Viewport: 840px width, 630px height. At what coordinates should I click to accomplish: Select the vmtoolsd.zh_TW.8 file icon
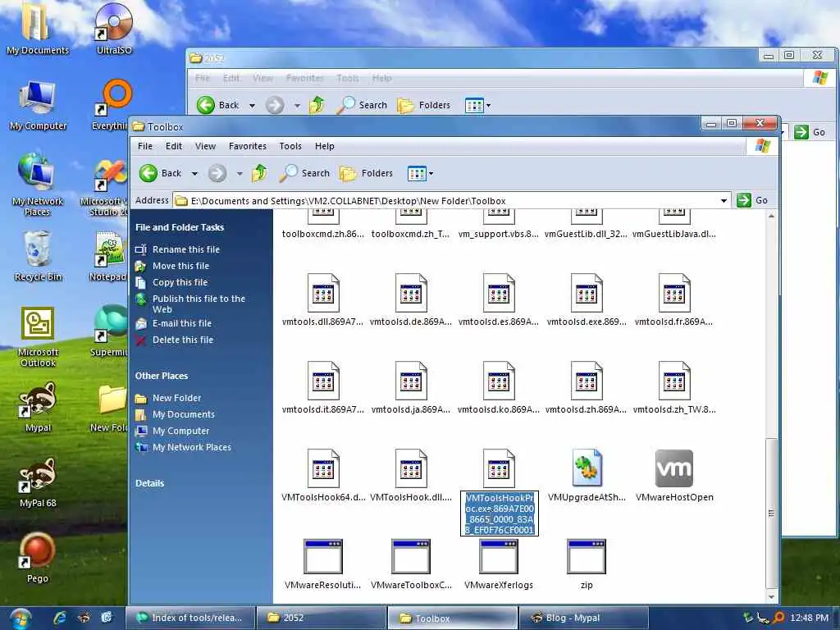[674, 381]
